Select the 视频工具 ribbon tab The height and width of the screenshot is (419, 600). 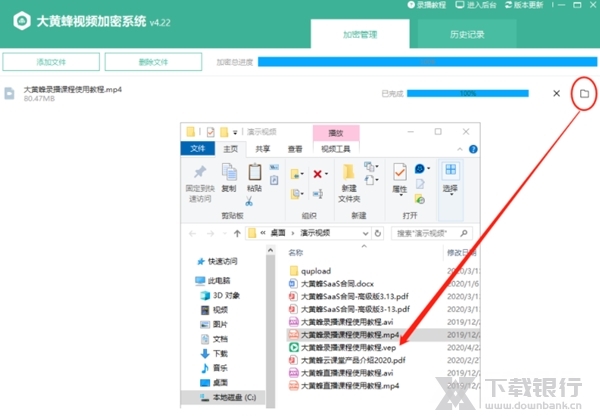point(336,149)
